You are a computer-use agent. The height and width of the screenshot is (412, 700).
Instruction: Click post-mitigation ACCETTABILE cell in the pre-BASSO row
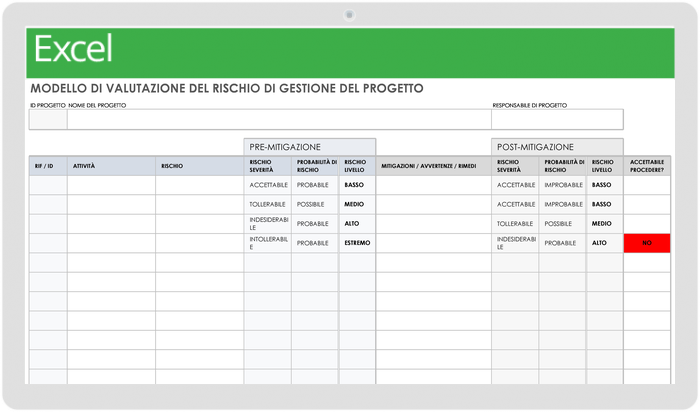(x=515, y=185)
